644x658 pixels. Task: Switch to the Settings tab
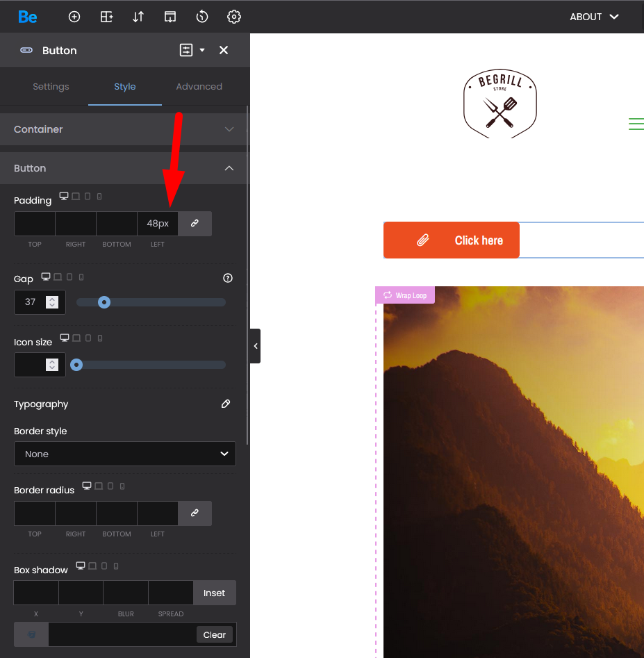click(x=51, y=87)
